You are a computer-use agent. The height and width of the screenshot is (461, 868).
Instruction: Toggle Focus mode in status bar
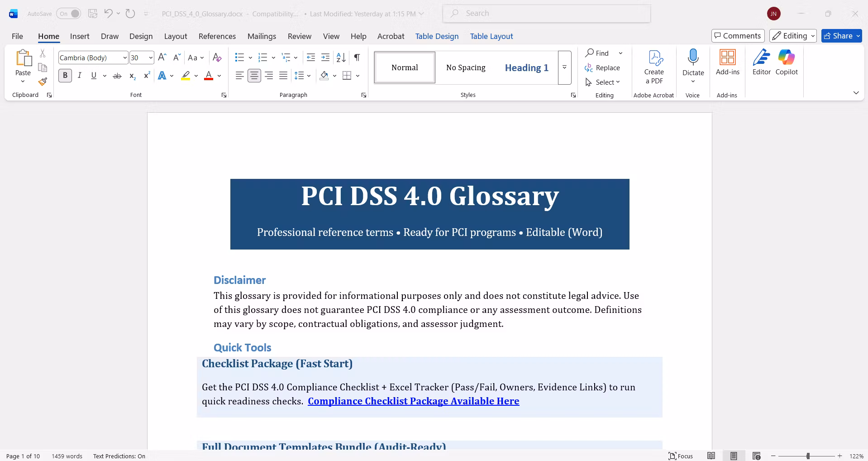click(x=681, y=456)
